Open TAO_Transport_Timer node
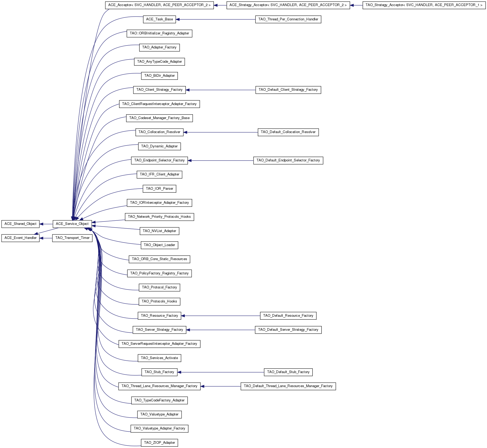487x448 pixels. 72,238
